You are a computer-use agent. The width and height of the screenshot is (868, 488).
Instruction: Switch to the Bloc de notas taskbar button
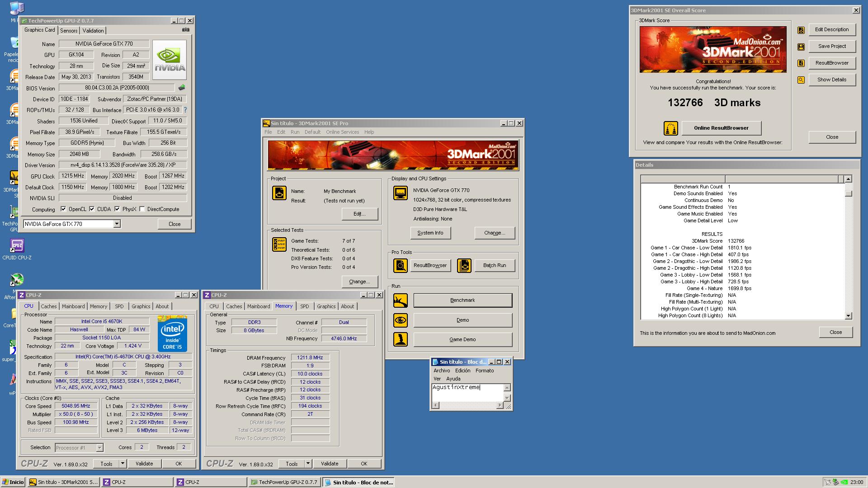coord(359,482)
